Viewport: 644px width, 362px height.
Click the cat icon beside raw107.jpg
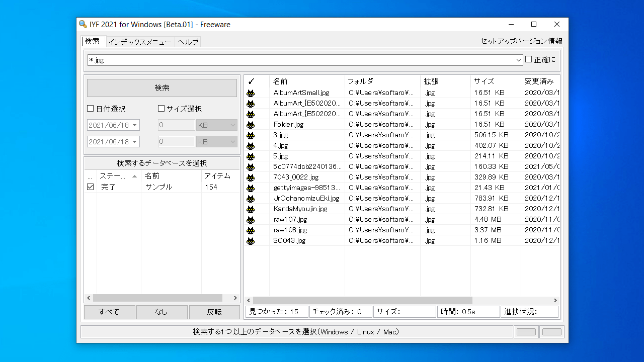pos(250,219)
